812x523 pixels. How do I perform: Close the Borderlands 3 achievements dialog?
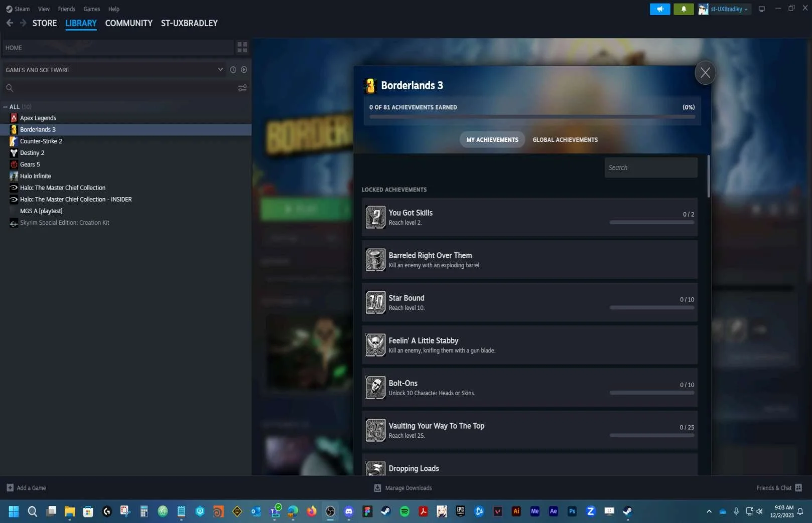coord(705,73)
